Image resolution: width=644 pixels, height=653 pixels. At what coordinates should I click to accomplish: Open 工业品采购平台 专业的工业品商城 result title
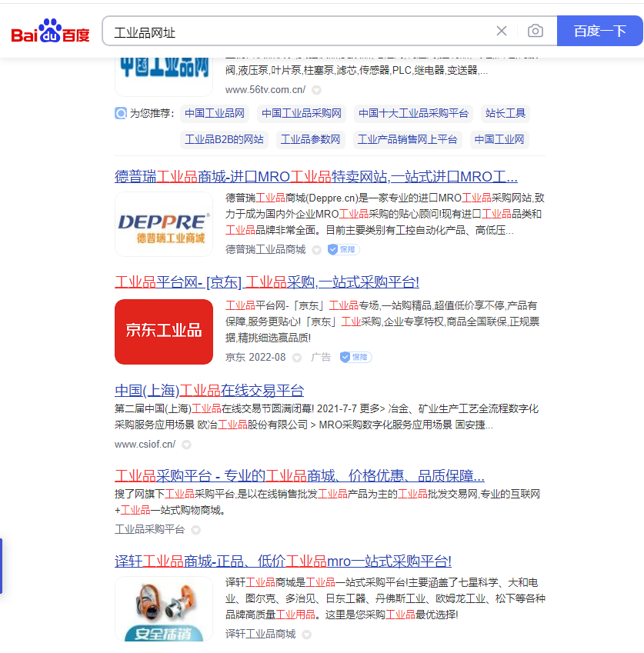tap(299, 475)
